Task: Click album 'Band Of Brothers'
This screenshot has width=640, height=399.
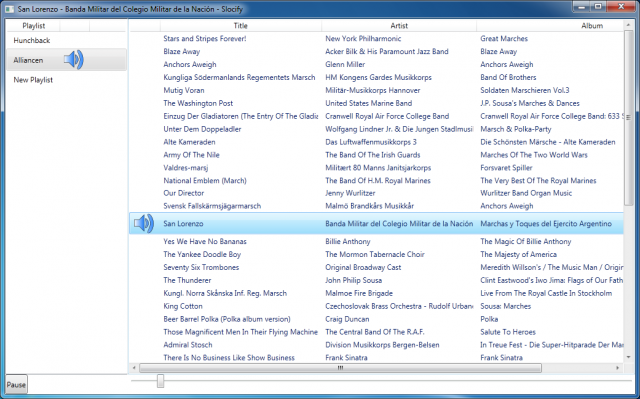Action: (x=508, y=77)
